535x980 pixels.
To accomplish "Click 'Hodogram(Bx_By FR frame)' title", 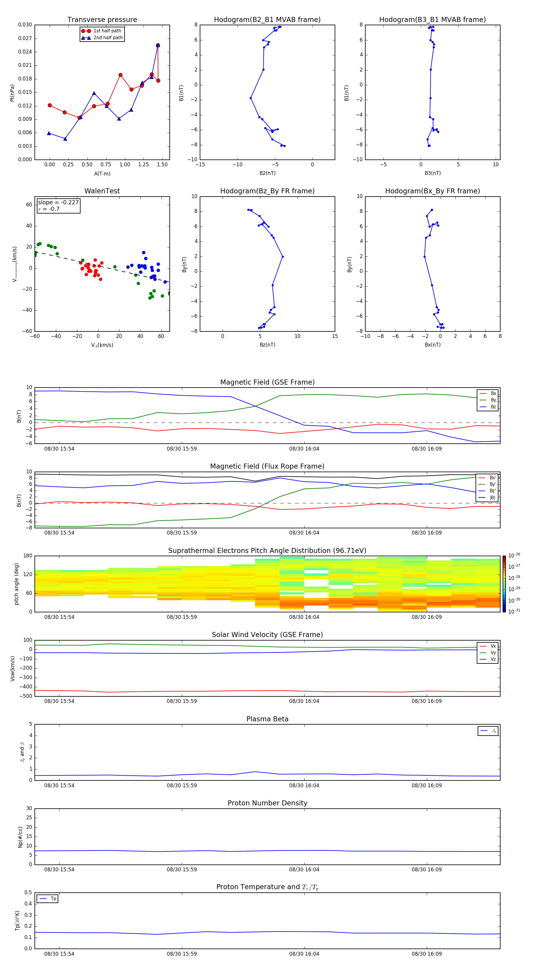I will click(432, 191).
